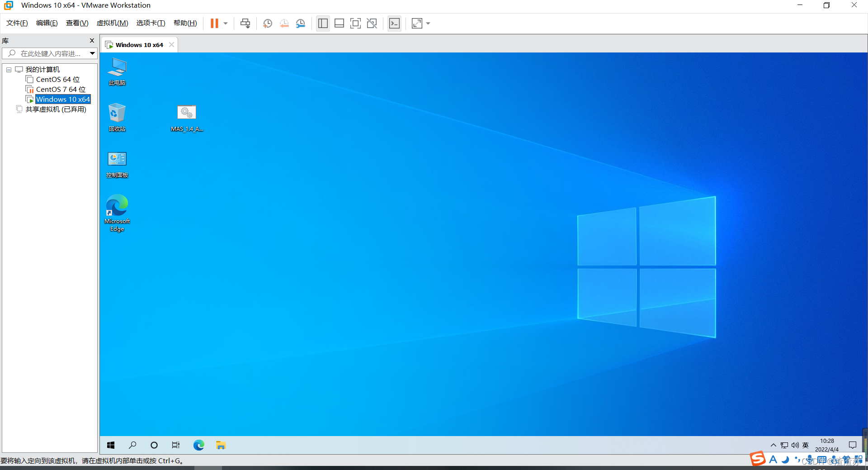Screen dimensions: 868x470
Task: Toggle the console view button
Action: coord(394,24)
